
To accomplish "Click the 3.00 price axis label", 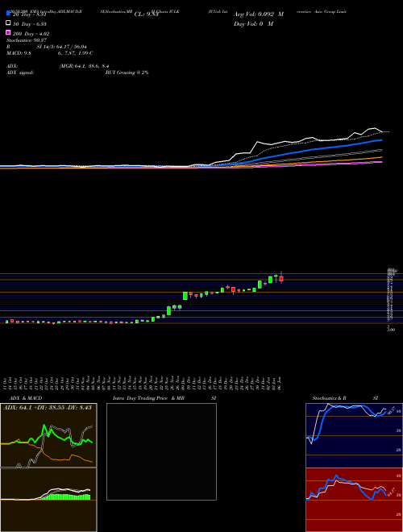I will 391,330.
